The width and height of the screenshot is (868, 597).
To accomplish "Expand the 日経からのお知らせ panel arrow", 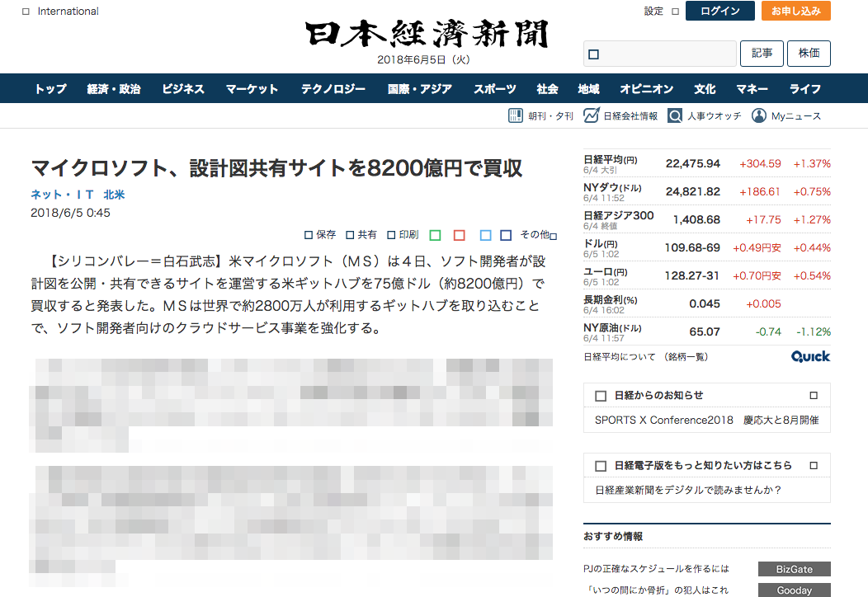I will point(814,396).
